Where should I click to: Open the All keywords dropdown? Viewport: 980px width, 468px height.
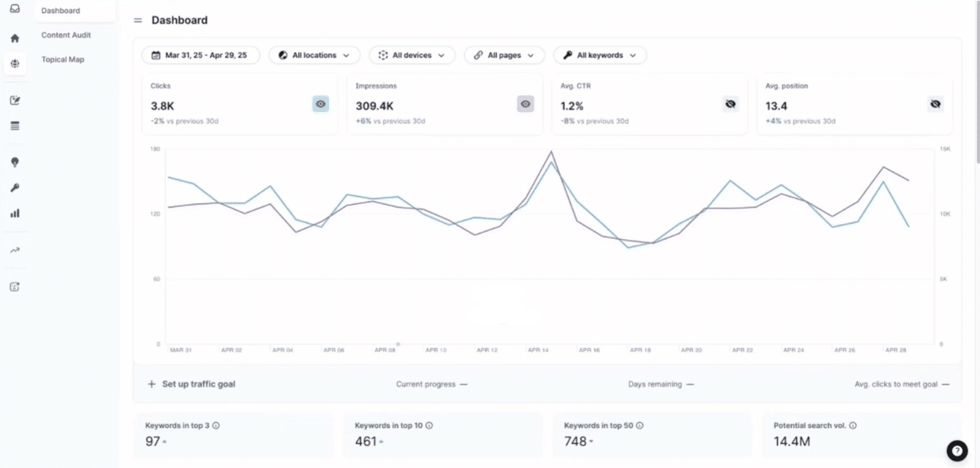click(x=600, y=56)
